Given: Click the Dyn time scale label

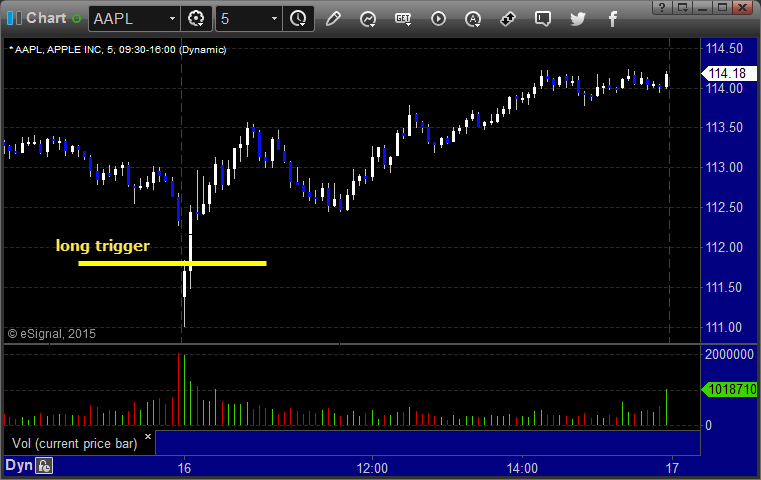Looking at the screenshot, I should click(18, 465).
